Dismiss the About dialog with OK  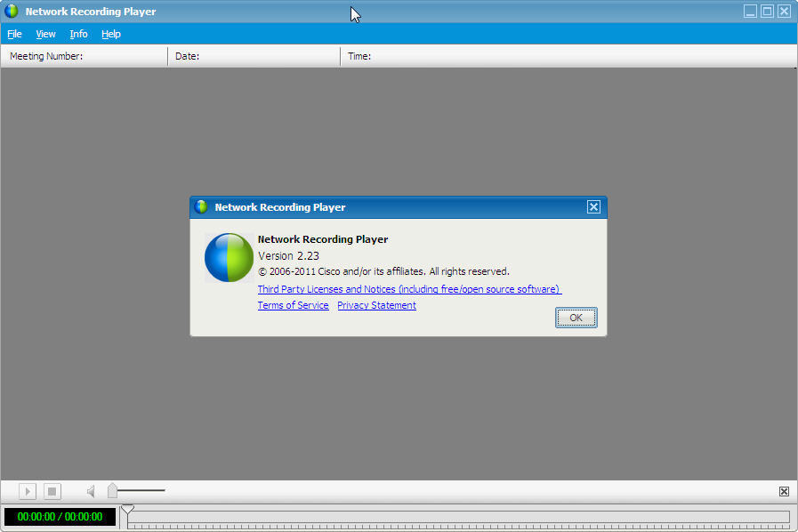pyautogui.click(x=576, y=317)
